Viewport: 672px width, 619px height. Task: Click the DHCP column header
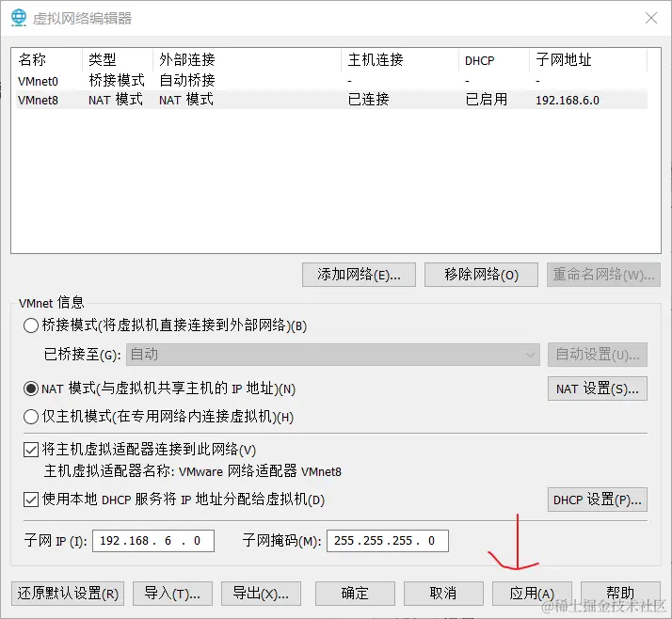click(x=480, y=60)
